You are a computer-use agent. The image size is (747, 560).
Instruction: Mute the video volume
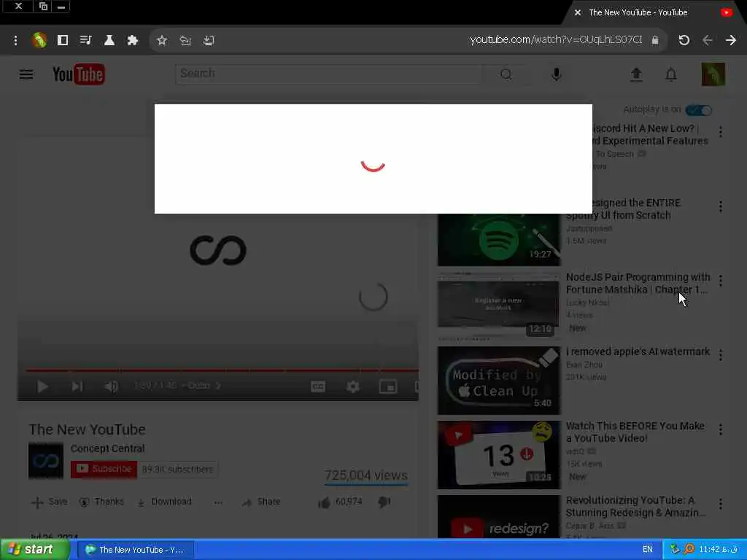[111, 386]
